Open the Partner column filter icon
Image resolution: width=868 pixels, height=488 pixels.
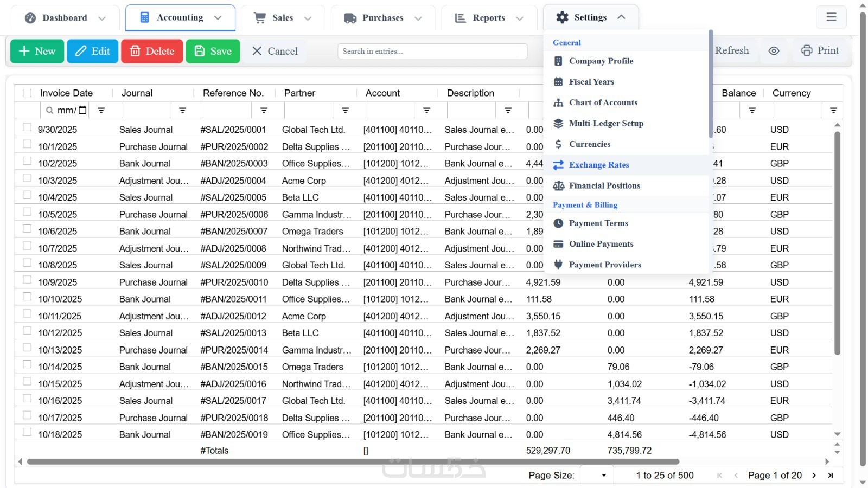[x=346, y=110]
